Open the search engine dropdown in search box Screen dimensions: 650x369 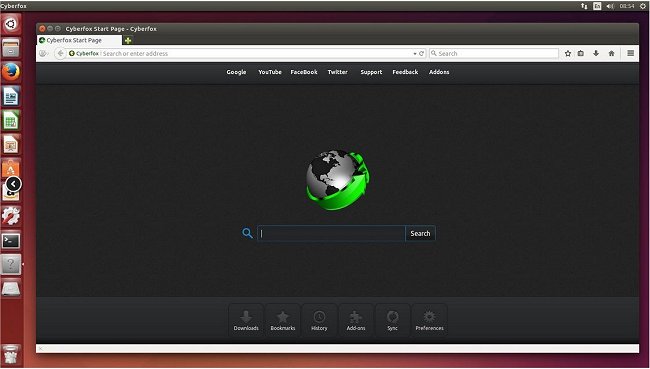pos(434,53)
